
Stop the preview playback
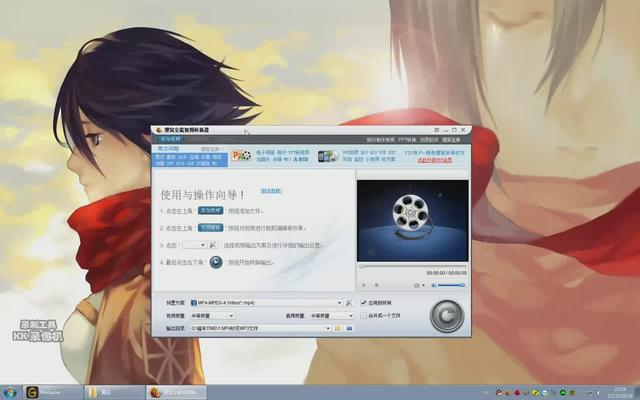point(377,285)
